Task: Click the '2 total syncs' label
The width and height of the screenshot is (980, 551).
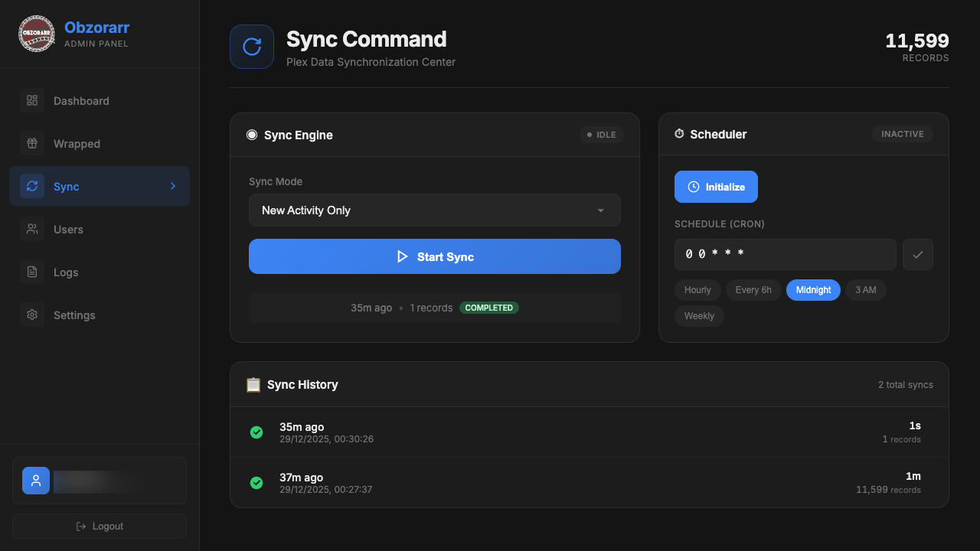Action: (x=906, y=385)
